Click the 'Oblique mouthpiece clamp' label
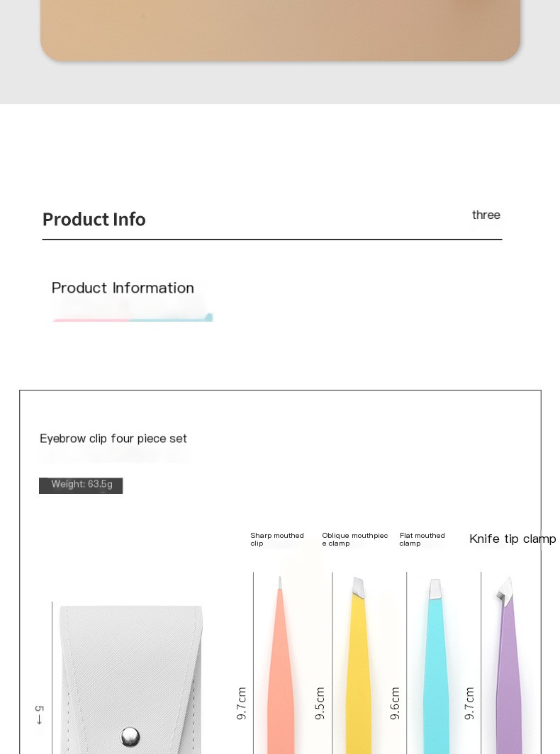The width and height of the screenshot is (560, 754). (354, 539)
